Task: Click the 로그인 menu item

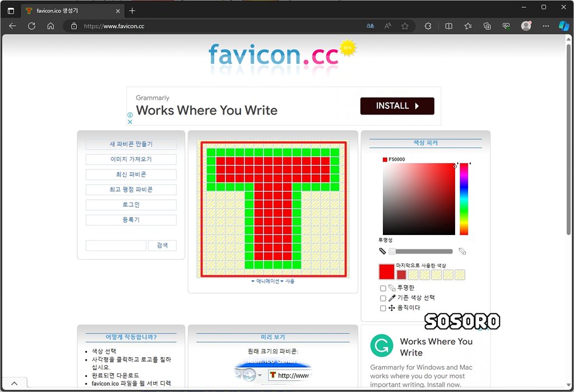Action: pyautogui.click(x=131, y=205)
